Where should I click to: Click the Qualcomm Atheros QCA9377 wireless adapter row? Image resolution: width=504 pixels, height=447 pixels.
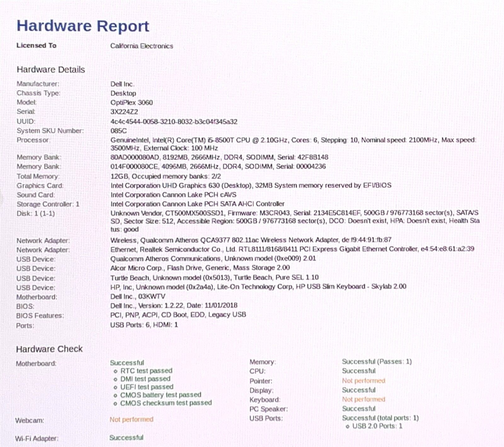[251, 240]
